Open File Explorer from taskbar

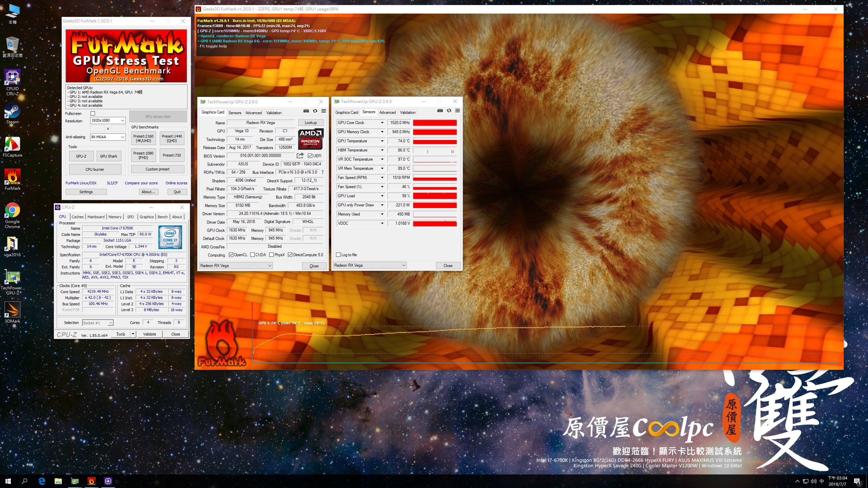[x=58, y=481]
